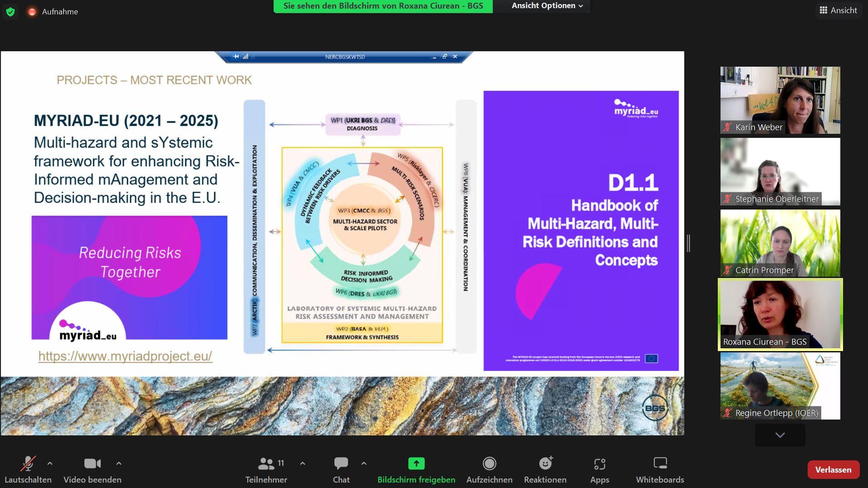Click the Bildschirm freigeben share icon
This screenshot has width=868, height=488.
[x=416, y=464]
